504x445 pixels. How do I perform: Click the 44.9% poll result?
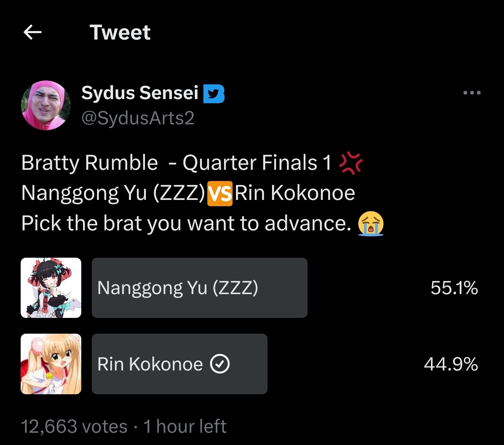pos(450,364)
